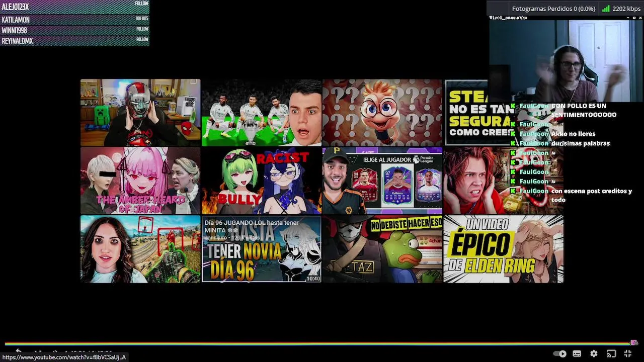
Task: Click the 'Día 96 JUGANDO LOL hasta tener MINITA' title
Action: [x=252, y=226]
